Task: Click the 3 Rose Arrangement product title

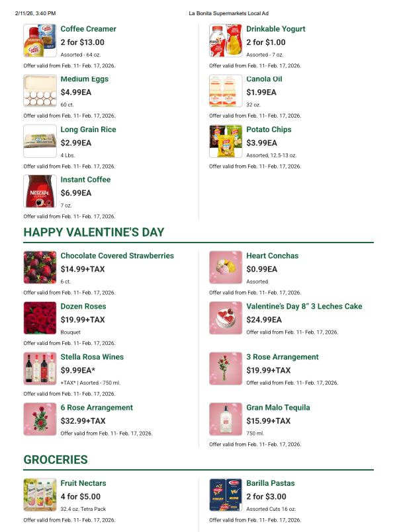Action: (282, 357)
